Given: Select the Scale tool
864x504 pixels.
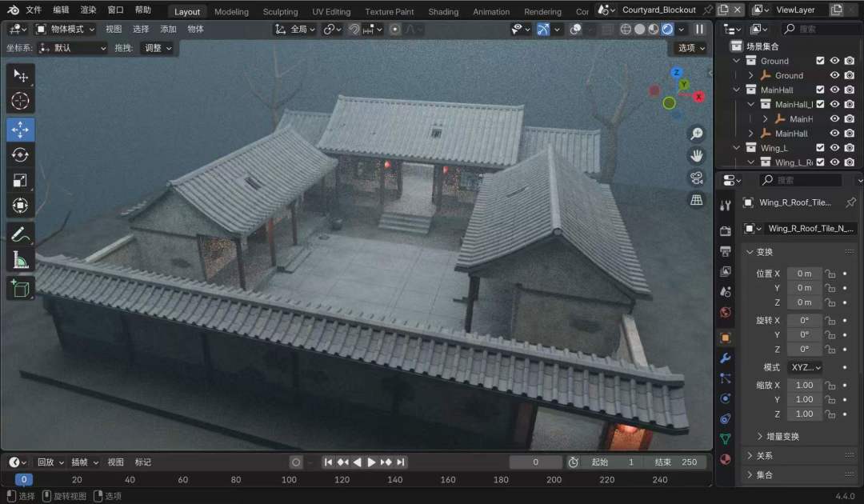Looking at the screenshot, I should tap(20, 180).
